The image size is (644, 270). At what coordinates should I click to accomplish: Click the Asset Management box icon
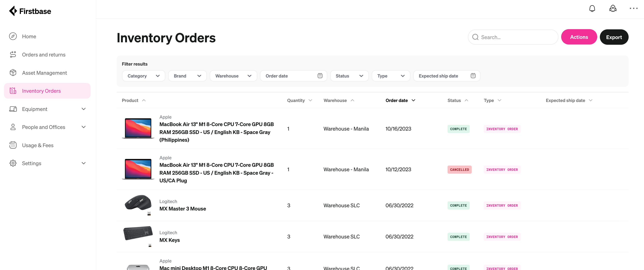click(13, 73)
